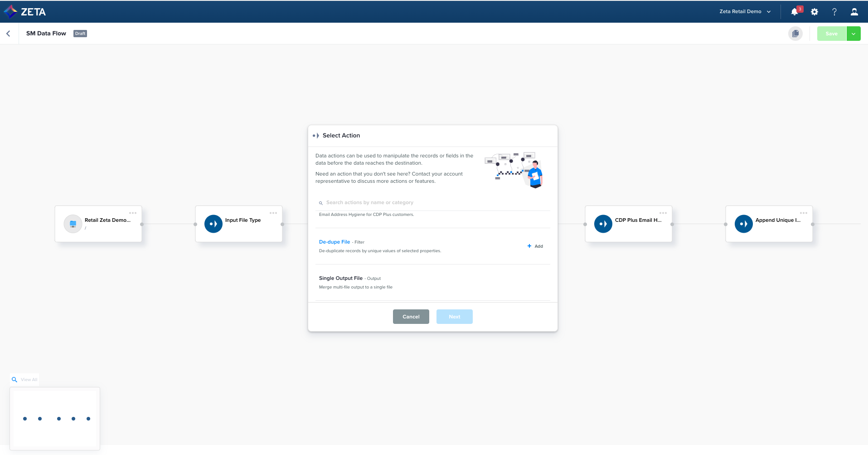Click the Next button
This screenshot has height=455, width=868.
[455, 317]
